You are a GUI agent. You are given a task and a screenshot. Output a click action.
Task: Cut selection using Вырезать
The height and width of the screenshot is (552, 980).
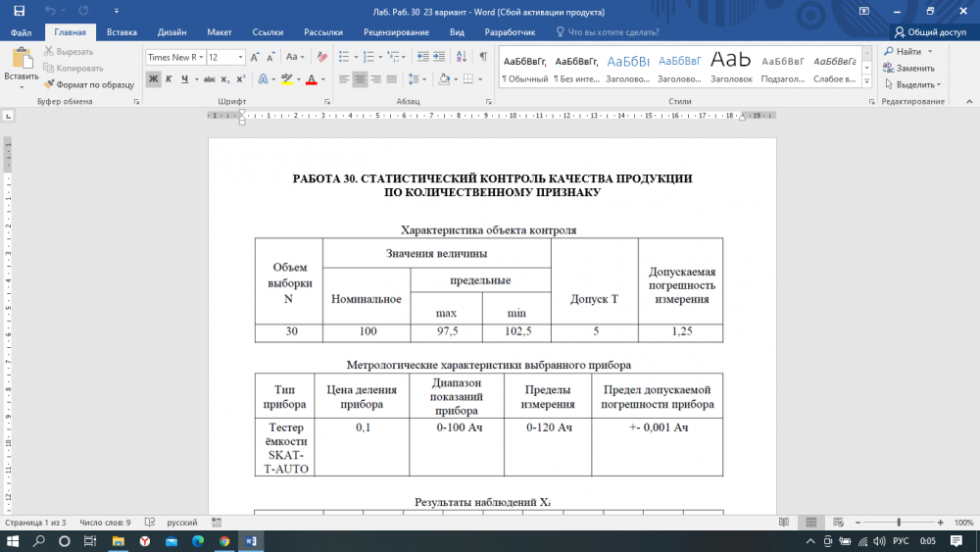coord(69,51)
